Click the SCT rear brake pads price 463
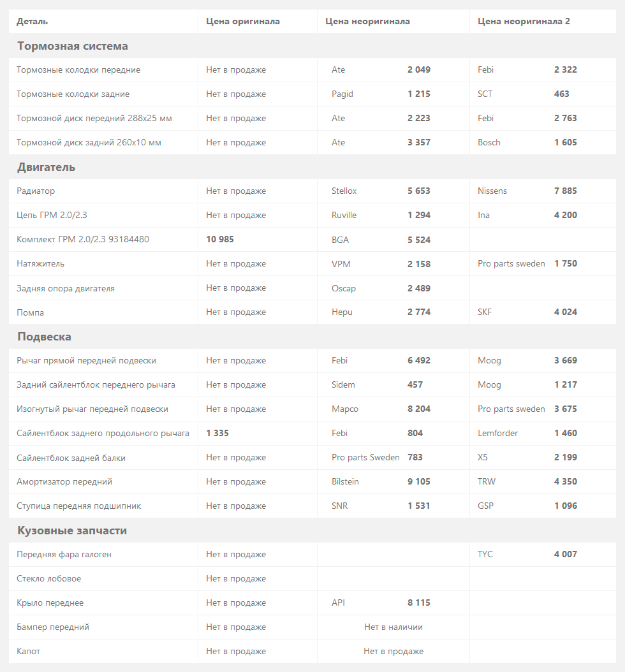Viewport: 625px width, 672px height. click(561, 94)
